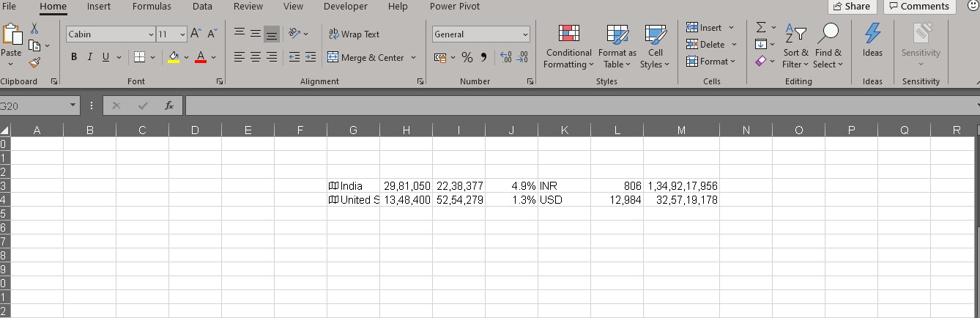Open the Format as Table menu
Screen dimensions: 980x318
pyautogui.click(x=617, y=46)
